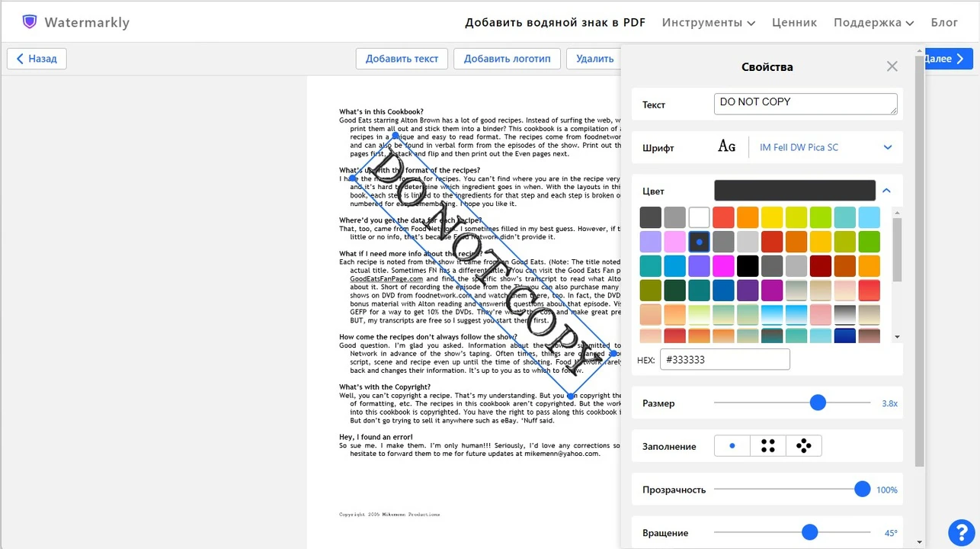Click the Watermarkly brand name

(87, 22)
